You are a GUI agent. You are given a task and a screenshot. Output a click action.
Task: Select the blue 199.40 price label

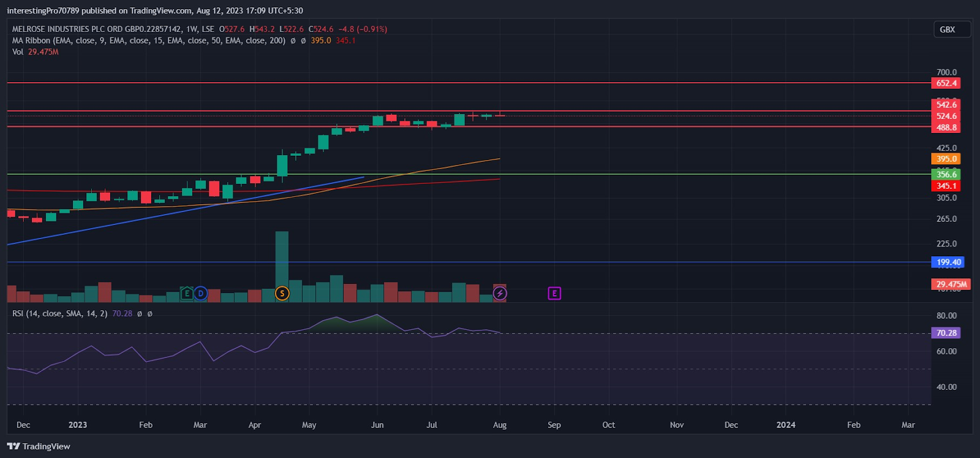point(948,262)
